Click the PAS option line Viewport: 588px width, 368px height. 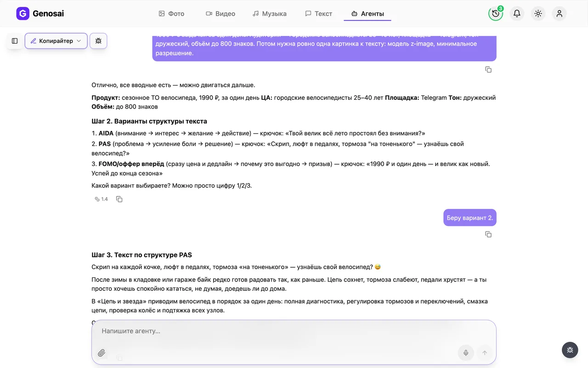pyautogui.click(x=277, y=149)
